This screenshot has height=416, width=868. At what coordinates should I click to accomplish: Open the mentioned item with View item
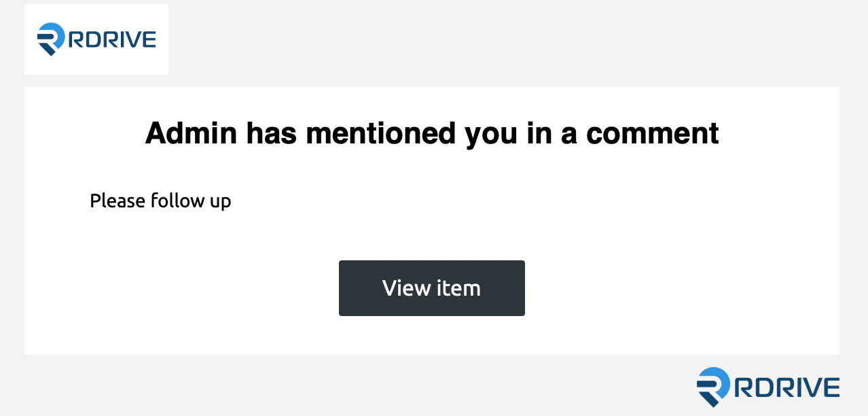click(x=432, y=288)
